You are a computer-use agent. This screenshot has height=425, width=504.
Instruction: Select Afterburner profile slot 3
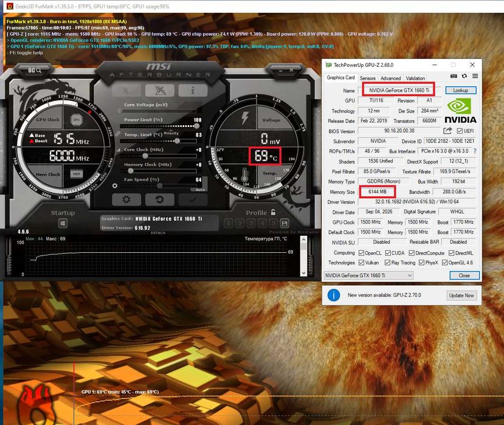[251, 223]
